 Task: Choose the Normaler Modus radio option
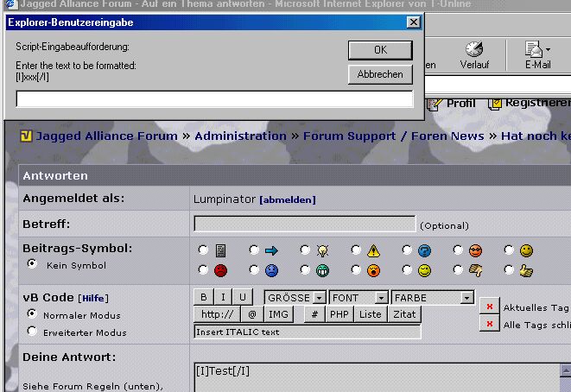32,313
